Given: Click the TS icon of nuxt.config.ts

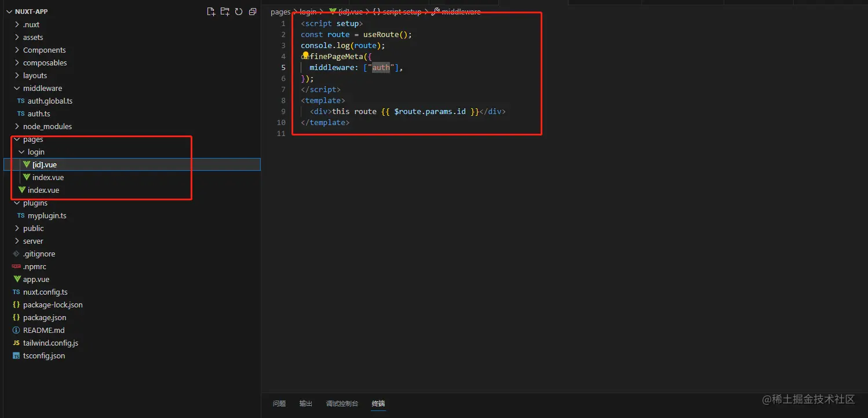Looking at the screenshot, I should (x=16, y=292).
